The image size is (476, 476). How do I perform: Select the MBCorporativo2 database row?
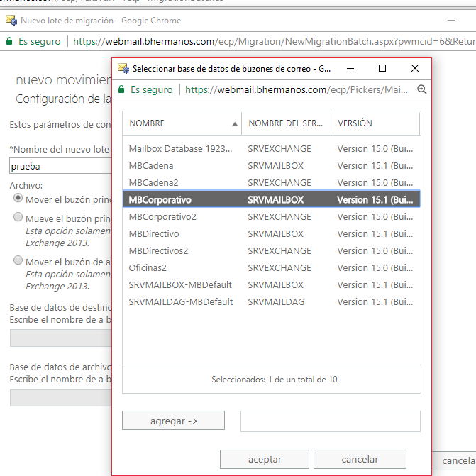click(x=272, y=217)
